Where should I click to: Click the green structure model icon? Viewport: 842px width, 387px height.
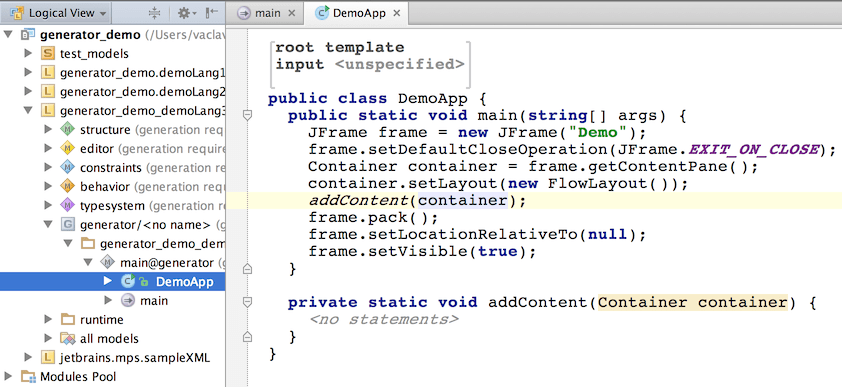coord(67,130)
